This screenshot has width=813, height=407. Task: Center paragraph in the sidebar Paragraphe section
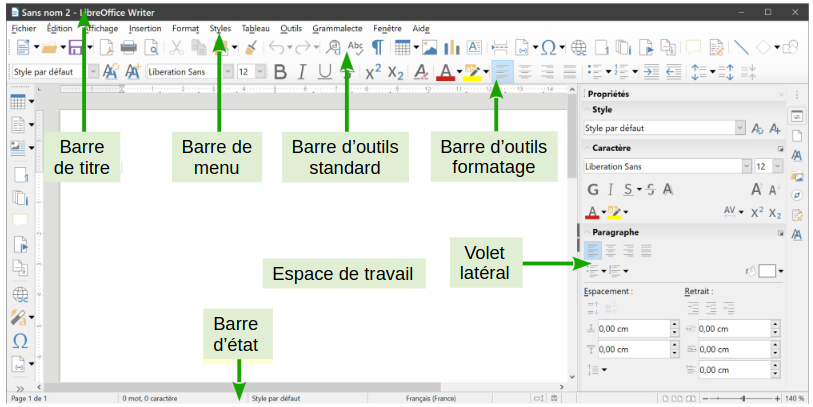click(x=610, y=251)
